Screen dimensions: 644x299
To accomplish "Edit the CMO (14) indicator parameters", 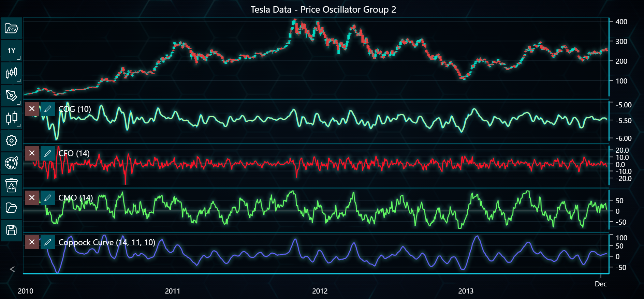I will click(x=48, y=198).
